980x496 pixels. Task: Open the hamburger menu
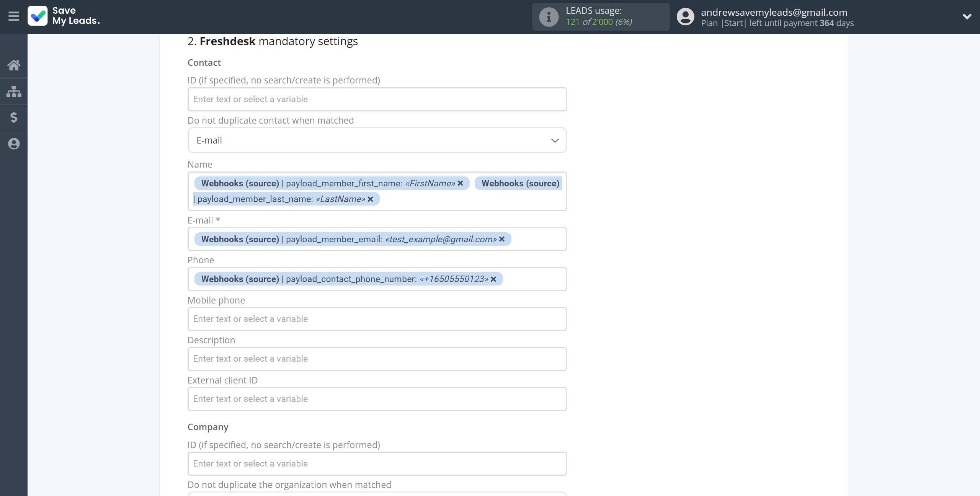click(x=14, y=16)
